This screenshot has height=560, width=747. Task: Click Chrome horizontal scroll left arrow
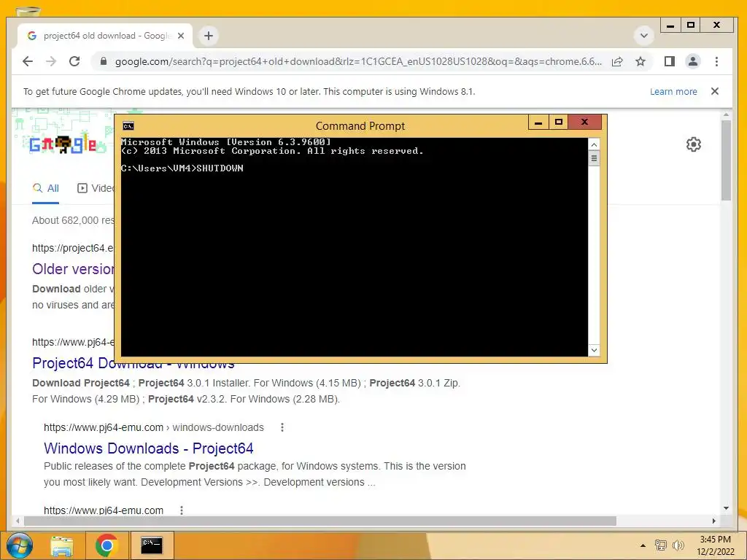pyautogui.click(x=18, y=521)
